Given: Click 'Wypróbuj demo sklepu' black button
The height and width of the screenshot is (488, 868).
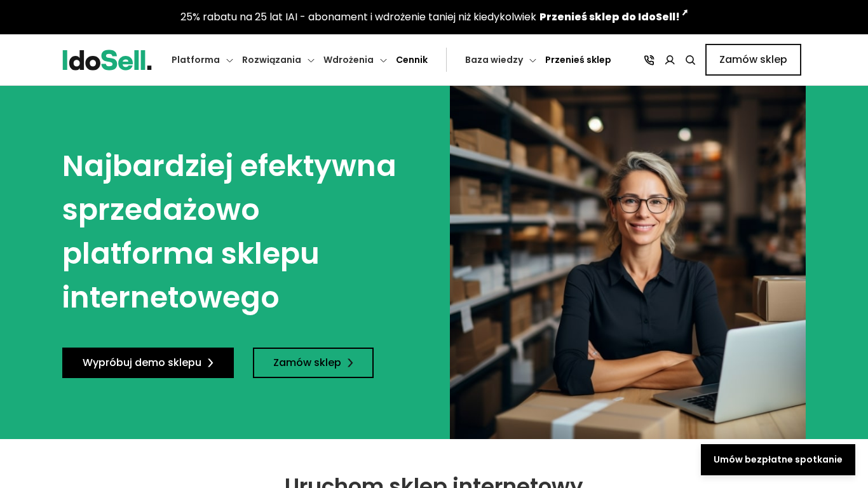Looking at the screenshot, I should (148, 363).
